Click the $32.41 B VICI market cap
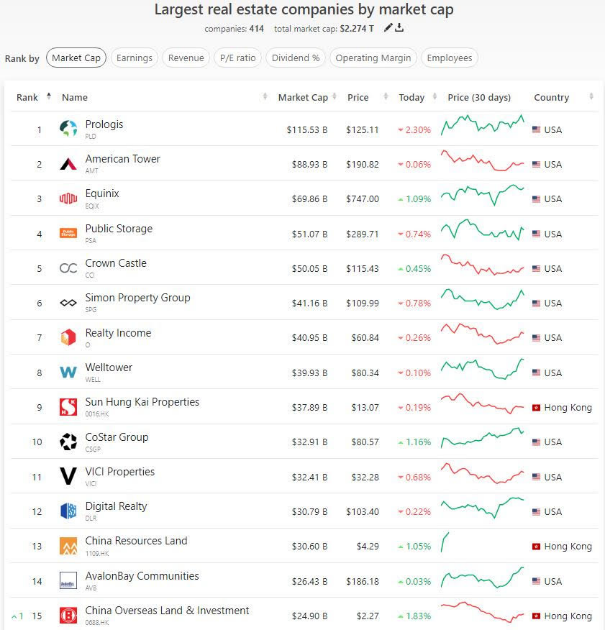 [x=310, y=477]
